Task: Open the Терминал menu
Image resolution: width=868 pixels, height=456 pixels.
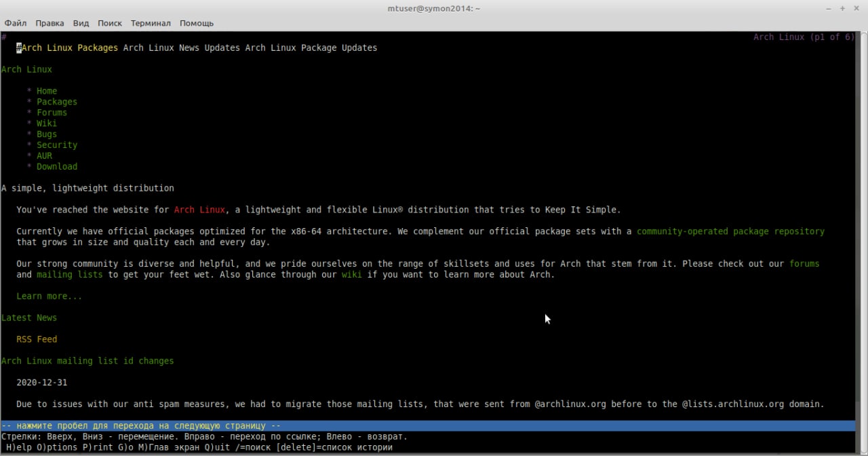Action: pos(151,23)
